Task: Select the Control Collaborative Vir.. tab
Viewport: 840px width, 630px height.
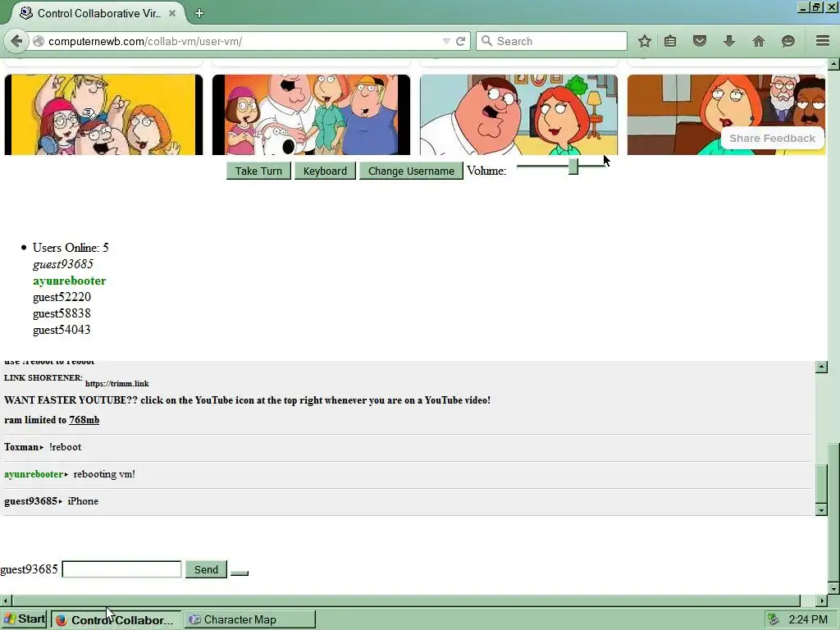Action: tap(97, 13)
